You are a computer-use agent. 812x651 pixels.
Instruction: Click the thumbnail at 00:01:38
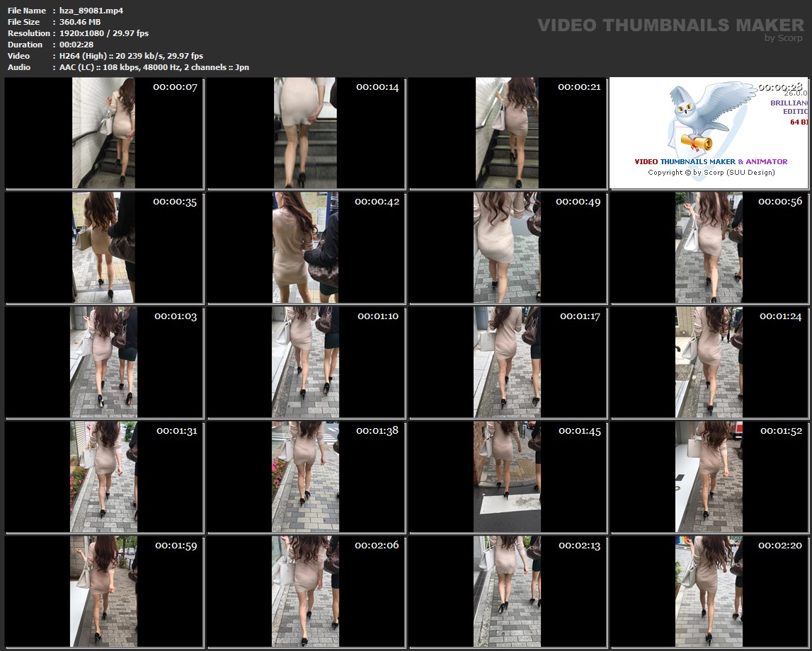[306, 477]
